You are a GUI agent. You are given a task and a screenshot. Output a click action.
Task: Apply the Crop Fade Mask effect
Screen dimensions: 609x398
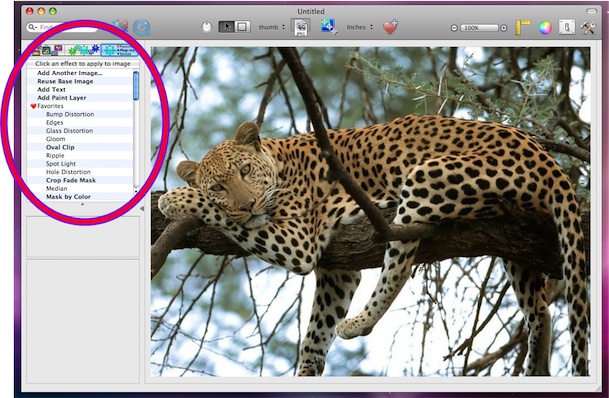pos(71,180)
